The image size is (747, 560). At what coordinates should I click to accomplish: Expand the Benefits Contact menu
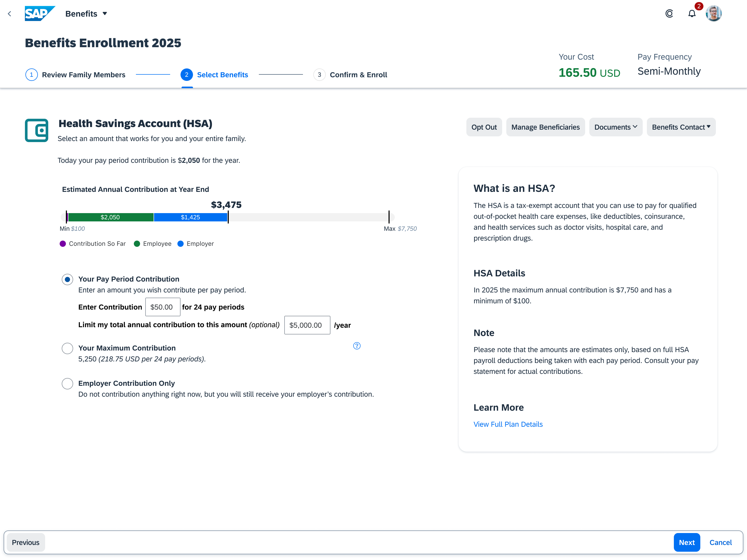[x=681, y=127]
